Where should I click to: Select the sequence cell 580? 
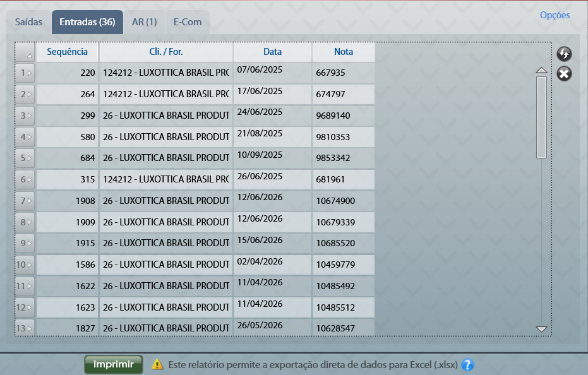[x=67, y=137]
